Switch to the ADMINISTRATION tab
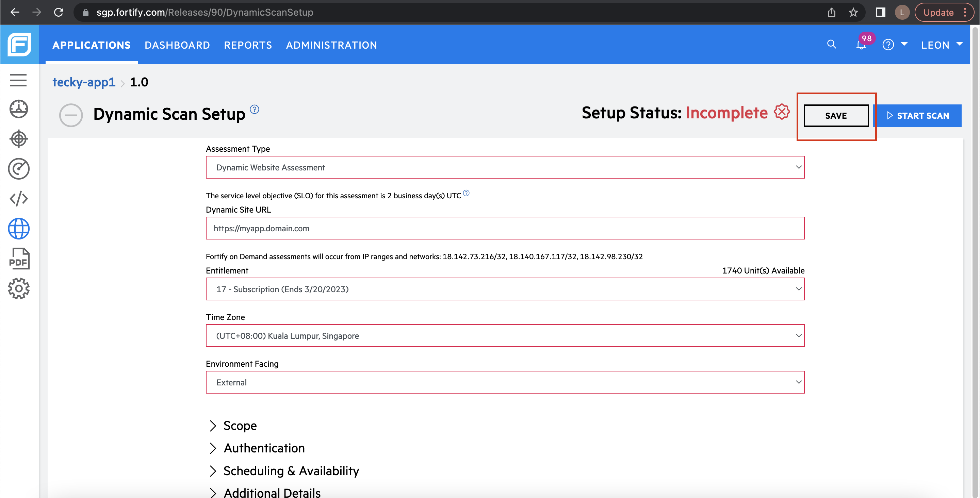 point(331,45)
